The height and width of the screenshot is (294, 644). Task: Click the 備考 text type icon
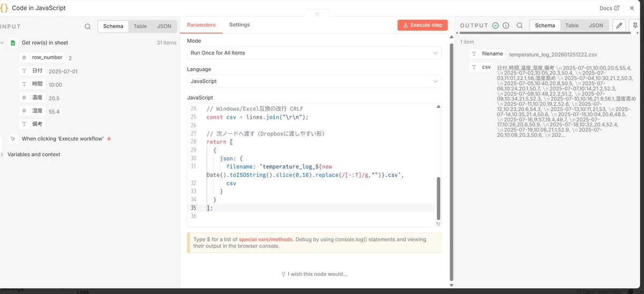point(24,124)
